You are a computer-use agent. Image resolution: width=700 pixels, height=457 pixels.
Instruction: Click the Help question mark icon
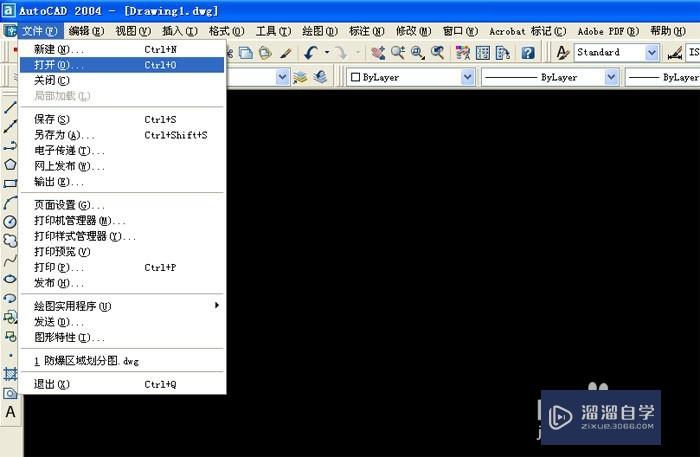pos(528,53)
